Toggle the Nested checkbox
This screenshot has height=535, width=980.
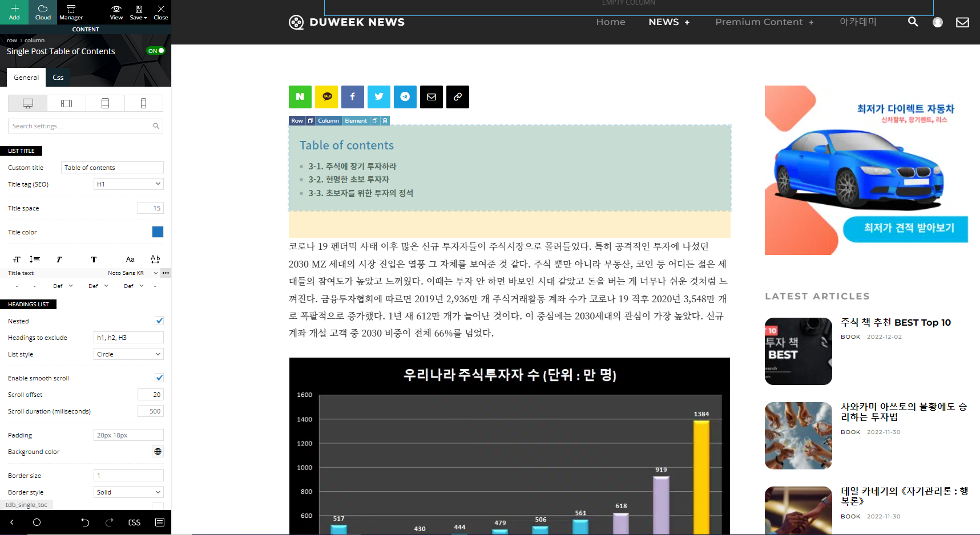pos(159,321)
